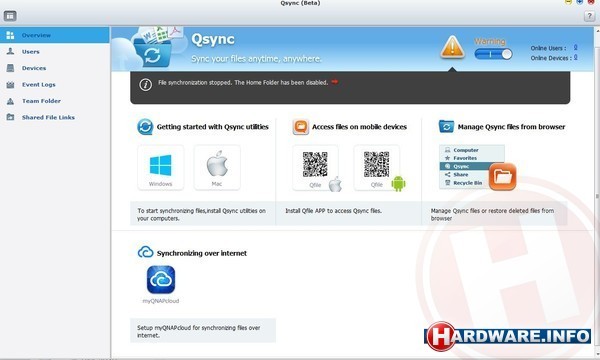This screenshot has height=360, width=600.
Task: Click the Team Folder icon
Action: (x=10, y=101)
